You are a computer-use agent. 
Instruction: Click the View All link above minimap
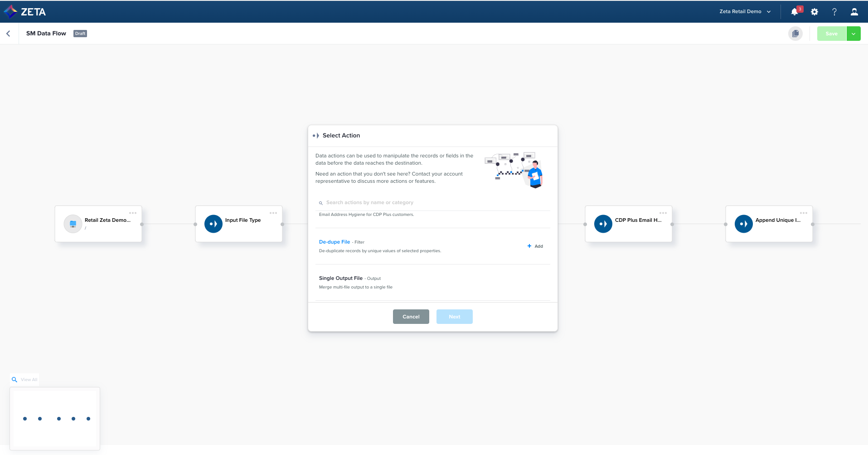pos(29,380)
